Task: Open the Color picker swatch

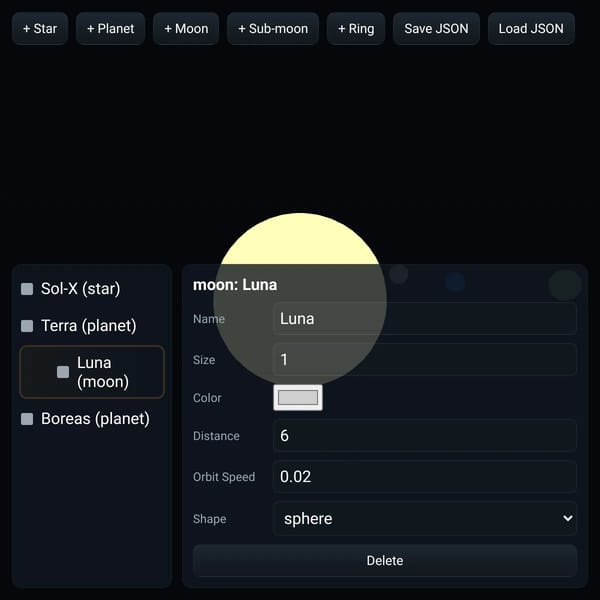Action: pos(298,398)
